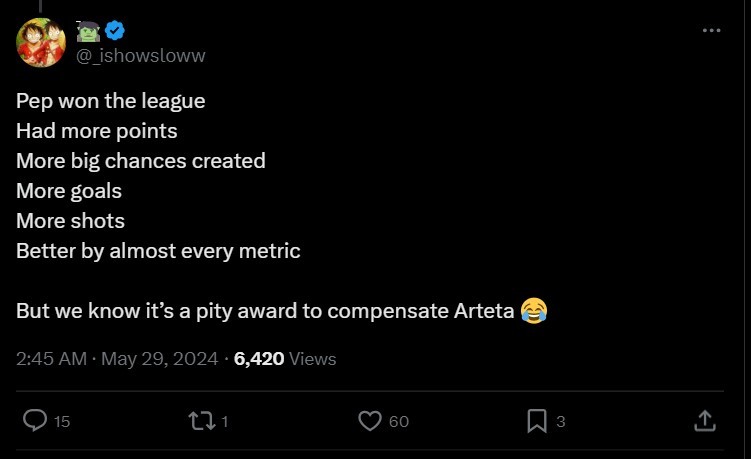Click the reply count number 15
This screenshot has width=751, height=459.
pyautogui.click(x=62, y=422)
